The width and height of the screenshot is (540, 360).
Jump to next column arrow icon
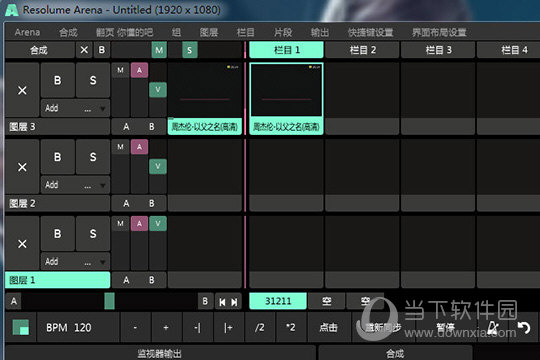[234, 302]
